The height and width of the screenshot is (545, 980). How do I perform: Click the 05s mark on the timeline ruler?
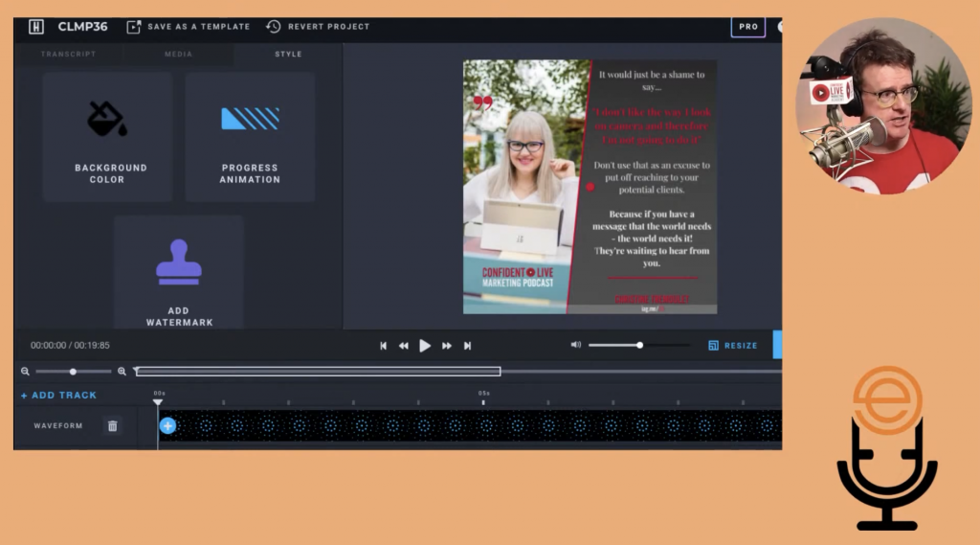tap(483, 394)
